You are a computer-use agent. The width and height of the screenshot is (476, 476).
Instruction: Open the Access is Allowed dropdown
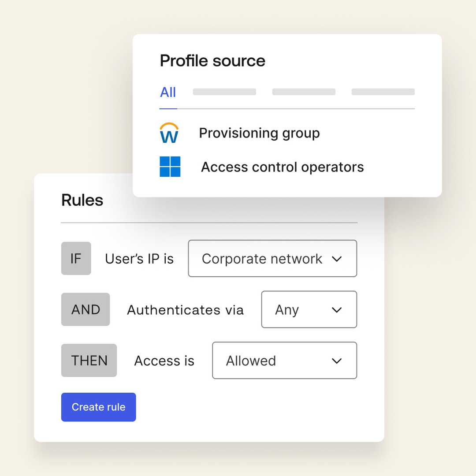[284, 361]
